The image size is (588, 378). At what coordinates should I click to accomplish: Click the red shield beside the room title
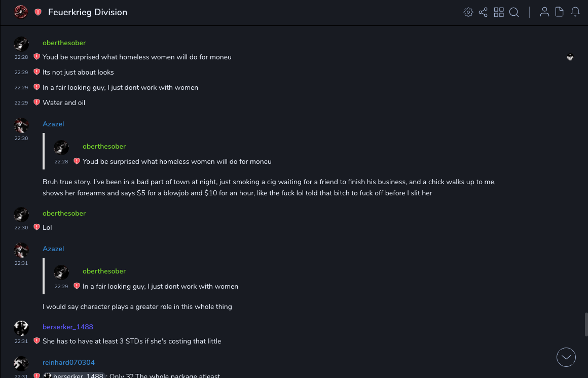tap(38, 12)
